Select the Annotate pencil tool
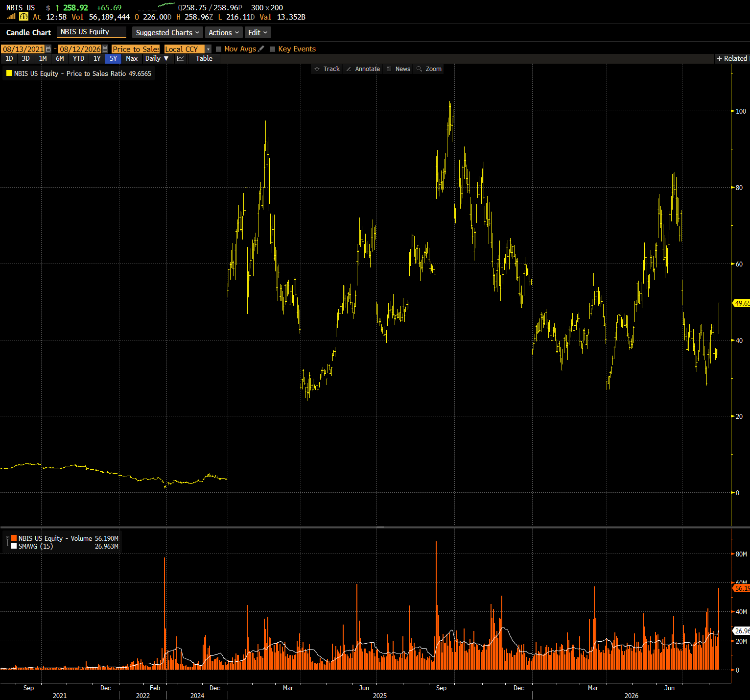This screenshot has width=750, height=700. [x=363, y=69]
